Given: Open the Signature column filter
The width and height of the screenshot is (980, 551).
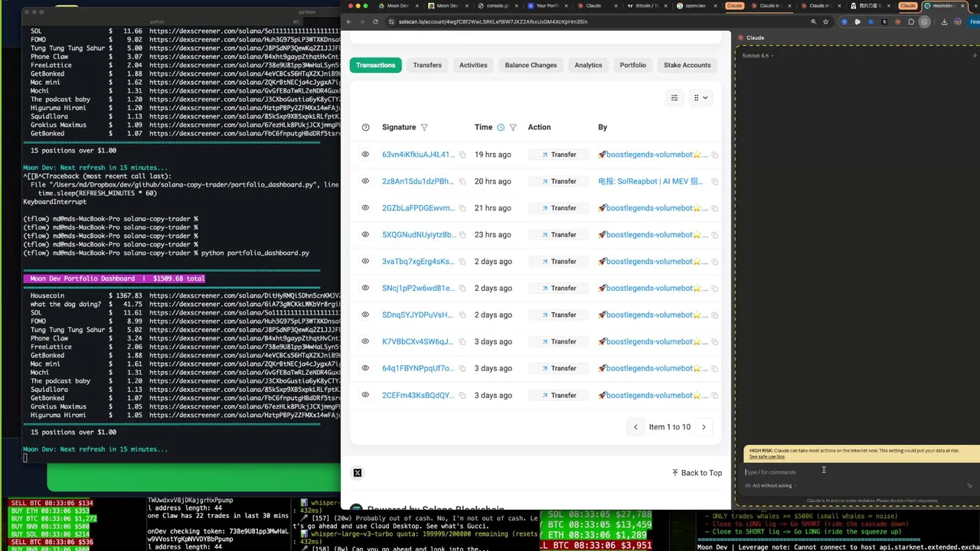Looking at the screenshot, I should tap(424, 127).
